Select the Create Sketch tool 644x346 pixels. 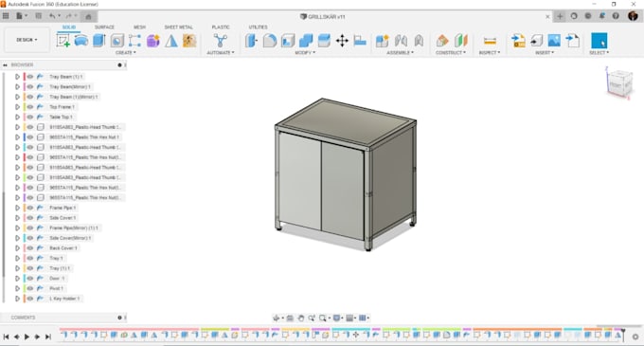[63, 41]
